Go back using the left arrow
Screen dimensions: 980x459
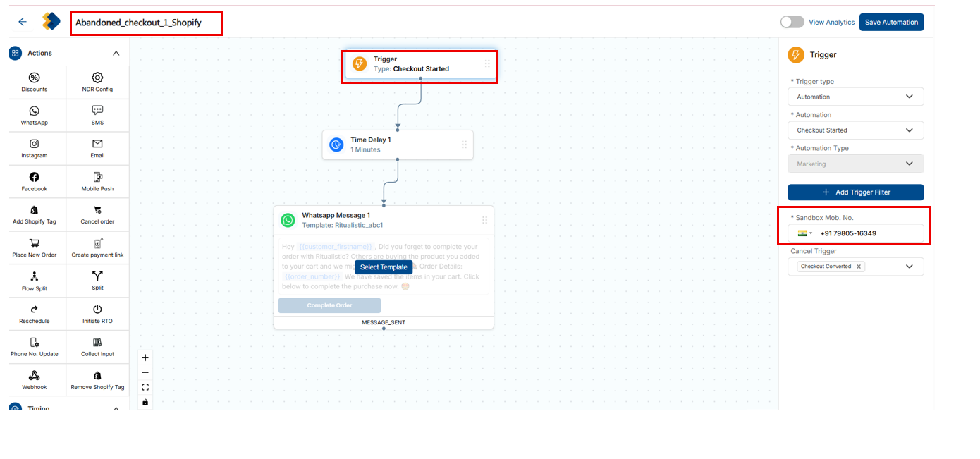coord(23,22)
